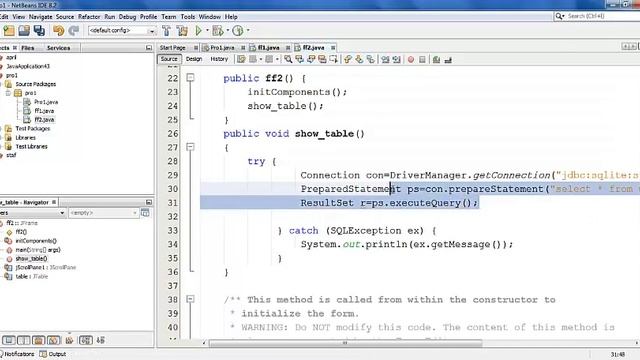Open the Debug menu
This screenshot has width=640, height=360.
pyautogui.click(x=127, y=17)
